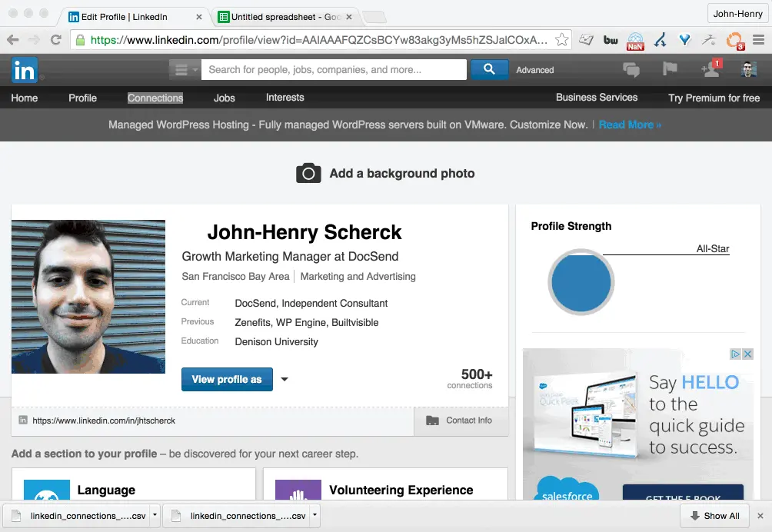Click the John-Henry Chrome user button
Screen dimensions: 772x532
click(737, 14)
